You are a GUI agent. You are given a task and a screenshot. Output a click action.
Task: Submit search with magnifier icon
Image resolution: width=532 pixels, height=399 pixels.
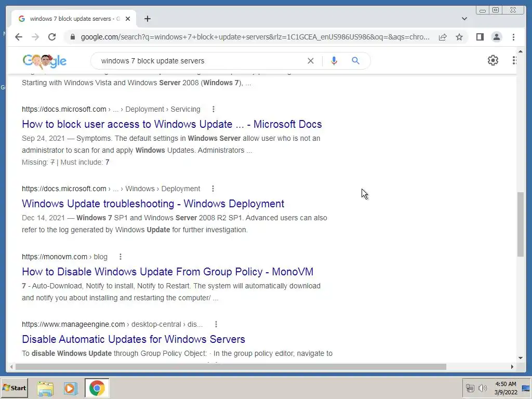(355, 61)
